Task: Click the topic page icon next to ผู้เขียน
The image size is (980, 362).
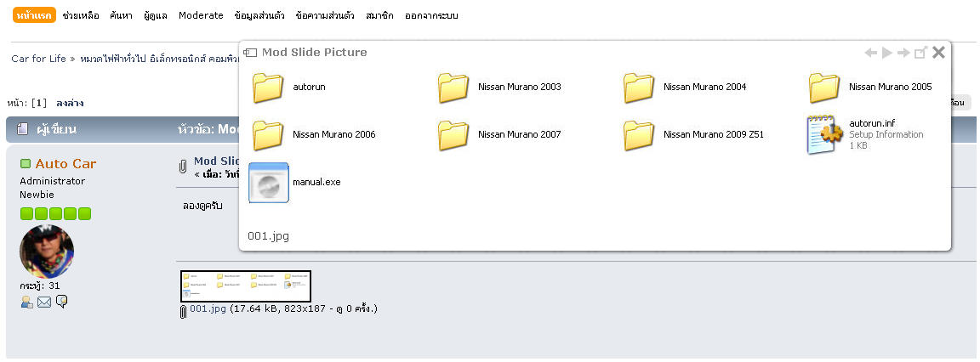Action: (23, 129)
